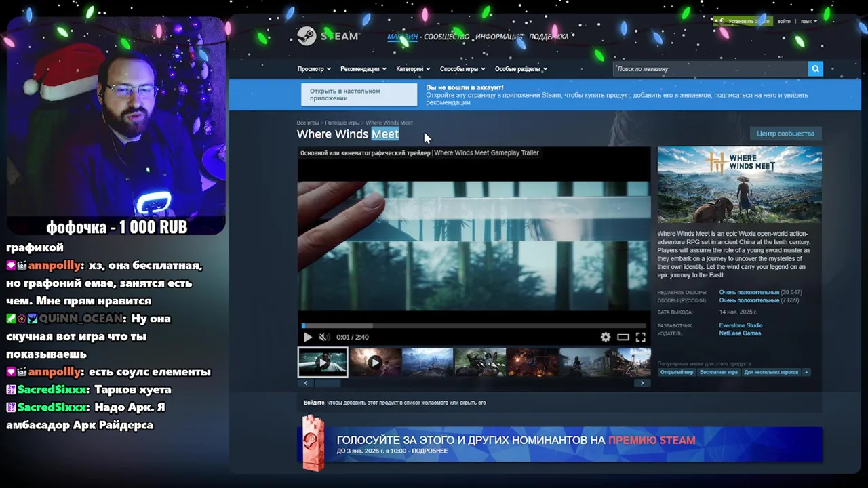Click the Установить Steam button

(745, 21)
